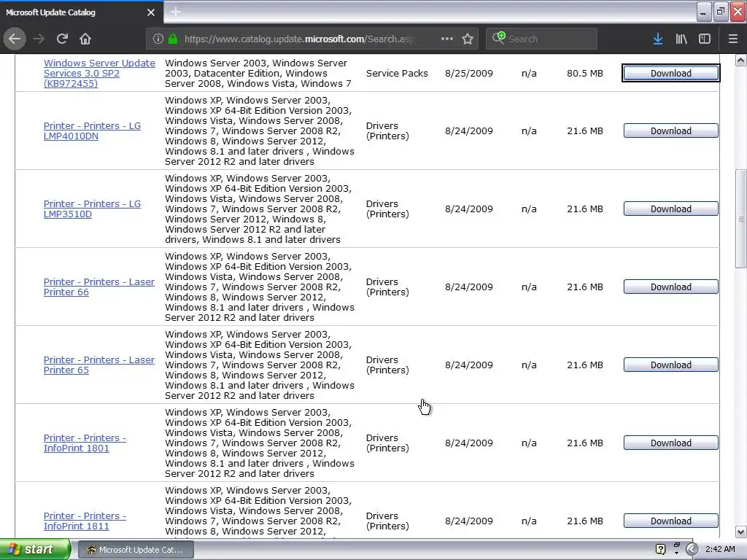The height and width of the screenshot is (560, 747).
Task: Select Microsoft Update Catalog taskbar button
Action: click(x=136, y=550)
